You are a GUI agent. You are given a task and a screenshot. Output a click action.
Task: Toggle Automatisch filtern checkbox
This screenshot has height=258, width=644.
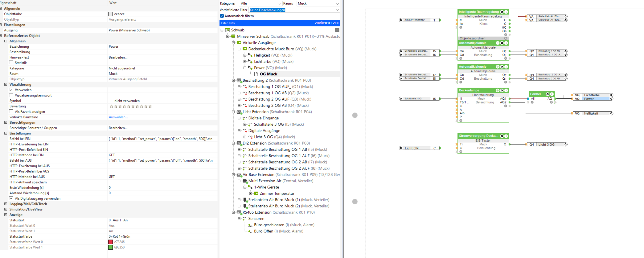(222, 16)
